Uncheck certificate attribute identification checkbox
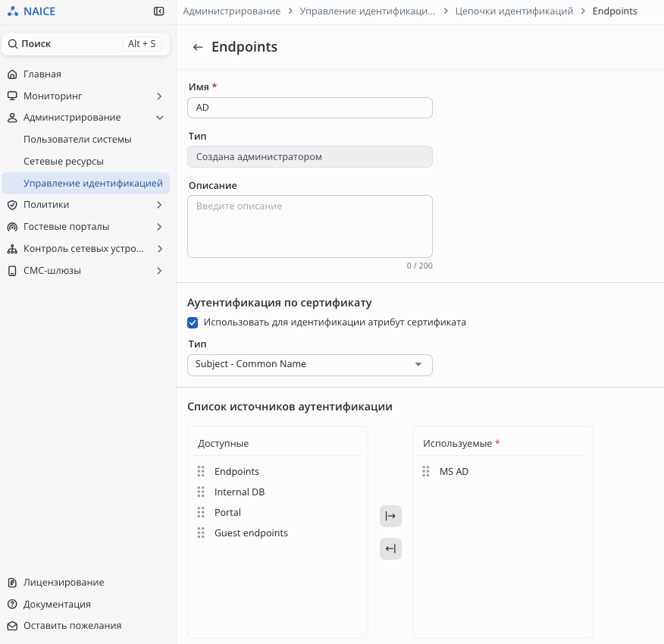The width and height of the screenshot is (664, 644). click(193, 322)
